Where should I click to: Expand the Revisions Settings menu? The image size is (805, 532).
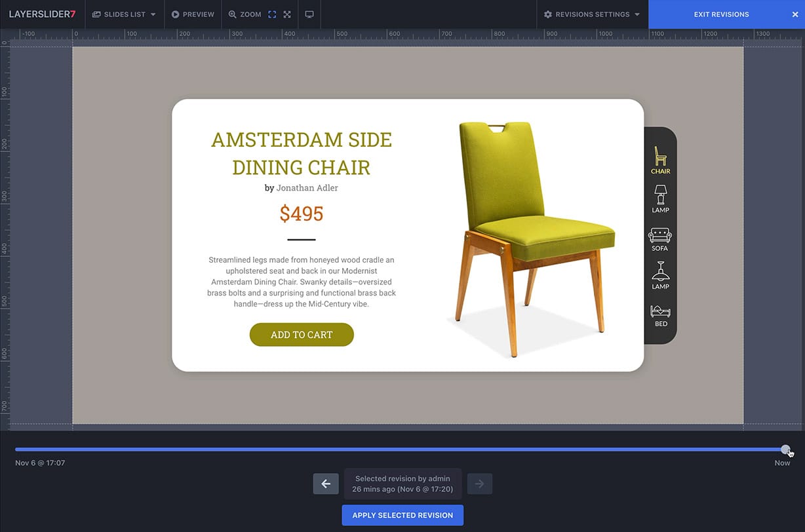tap(591, 14)
